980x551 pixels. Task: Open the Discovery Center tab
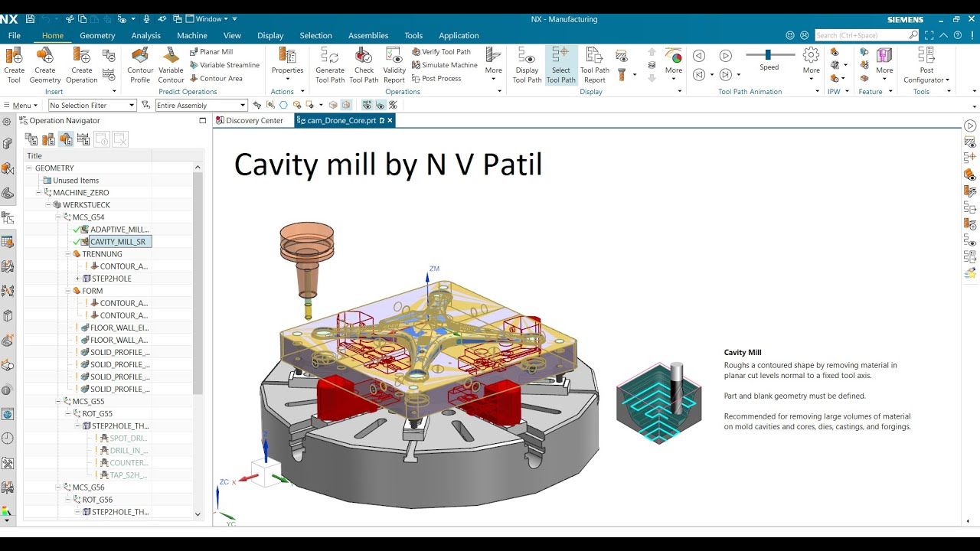[249, 120]
